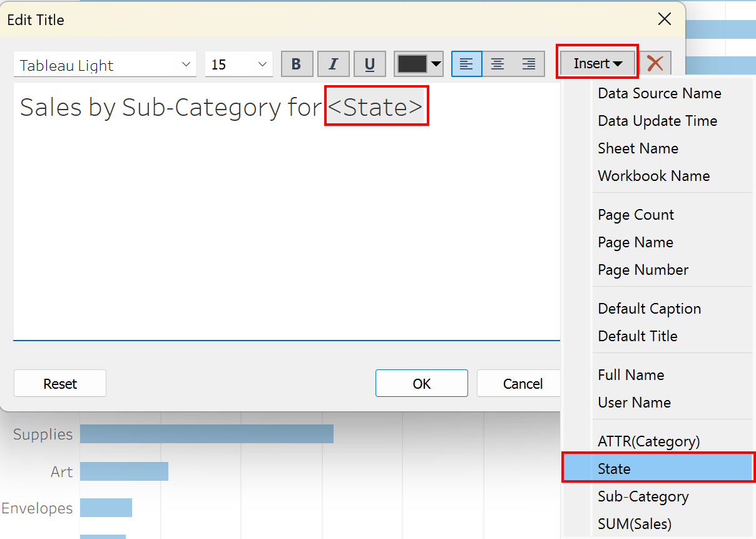Pick User Name from Insert list
This screenshot has height=539, width=756.
(x=635, y=403)
